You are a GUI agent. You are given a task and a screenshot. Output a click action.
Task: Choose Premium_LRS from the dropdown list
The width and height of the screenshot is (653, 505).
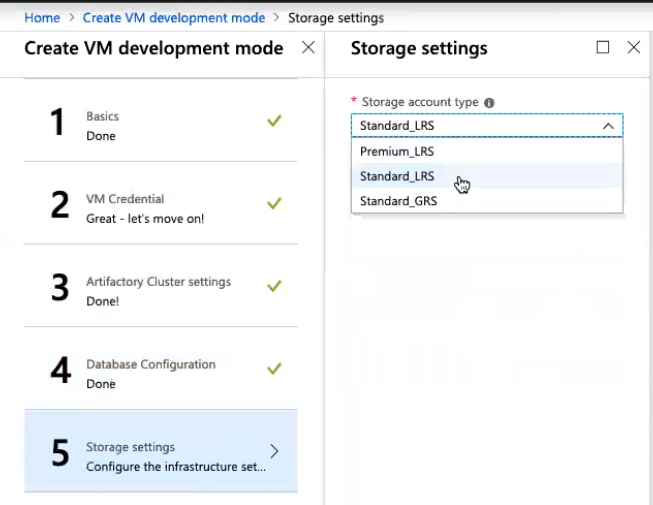(397, 151)
